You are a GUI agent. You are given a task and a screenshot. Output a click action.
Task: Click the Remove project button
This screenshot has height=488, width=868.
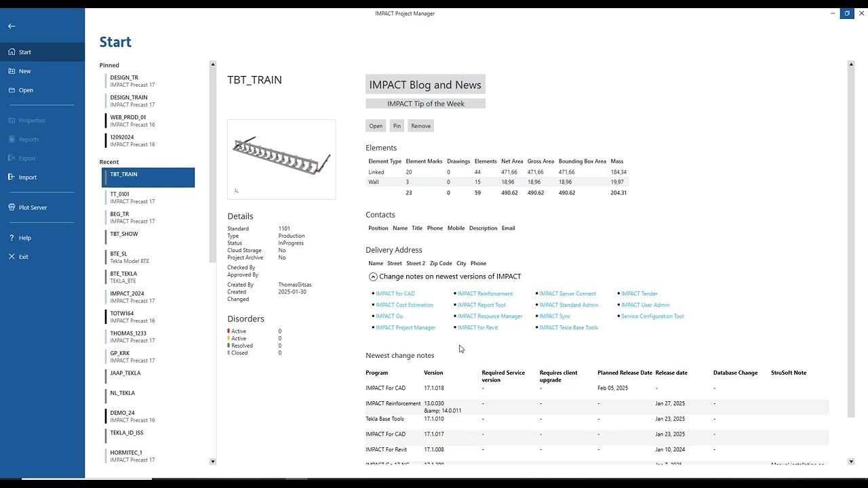420,126
